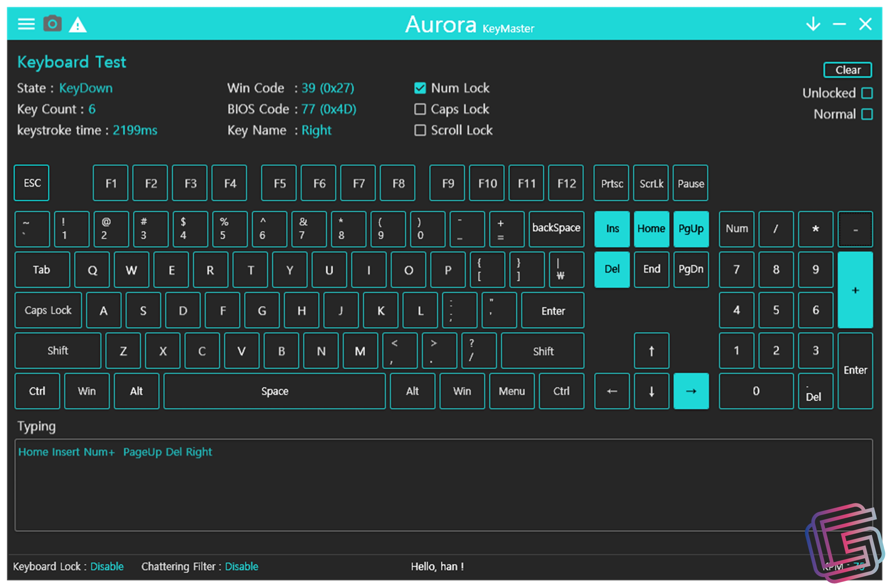Click the Q key
890x588 pixels.
(x=92, y=270)
